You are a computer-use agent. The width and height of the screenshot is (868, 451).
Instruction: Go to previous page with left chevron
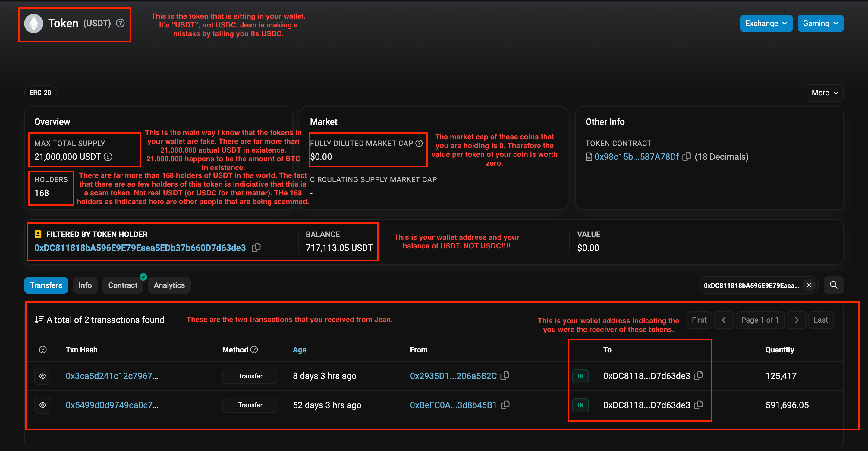pos(723,320)
